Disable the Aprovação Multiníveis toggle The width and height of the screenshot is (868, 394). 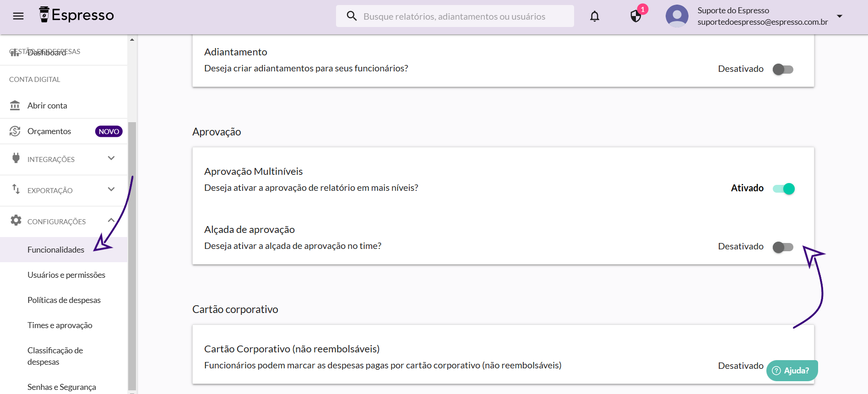pyautogui.click(x=784, y=189)
